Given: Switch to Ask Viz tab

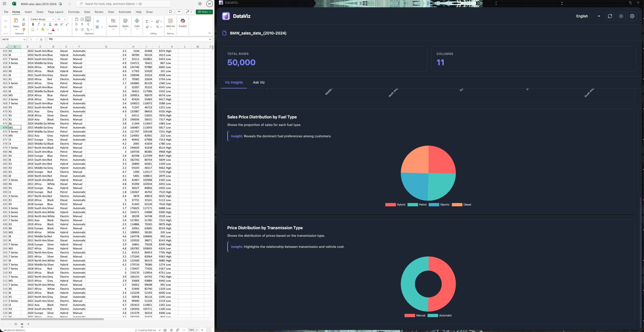Looking at the screenshot, I should click(258, 82).
